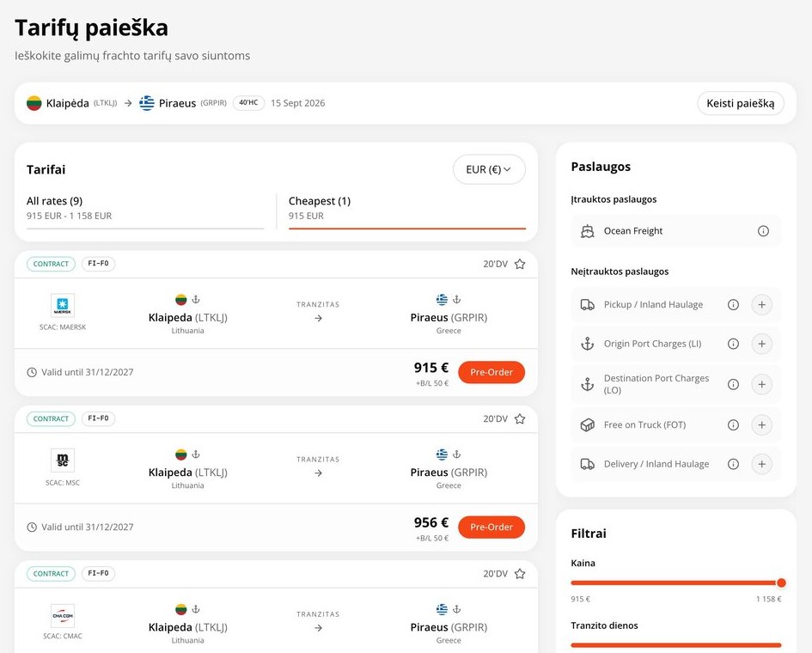Click the 40'HC container type badge

[248, 103]
